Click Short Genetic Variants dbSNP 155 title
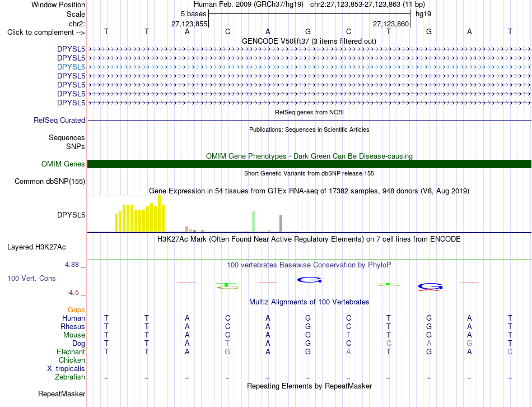Viewport: 532px width, 407px height. click(309, 173)
